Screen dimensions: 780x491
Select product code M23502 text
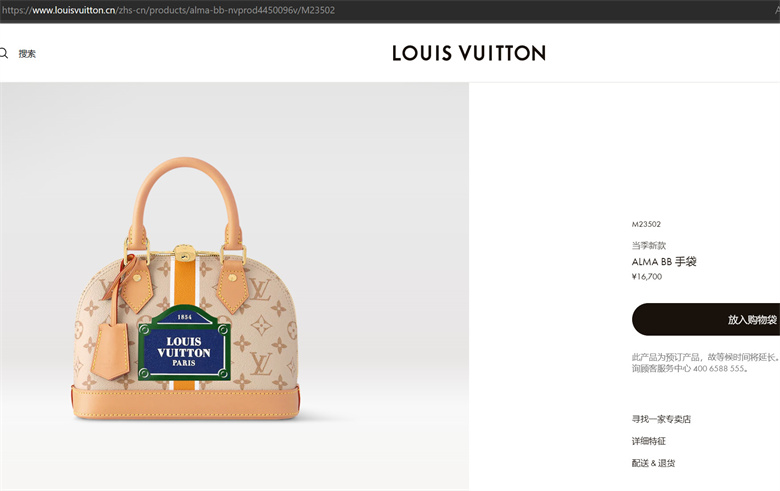point(646,224)
